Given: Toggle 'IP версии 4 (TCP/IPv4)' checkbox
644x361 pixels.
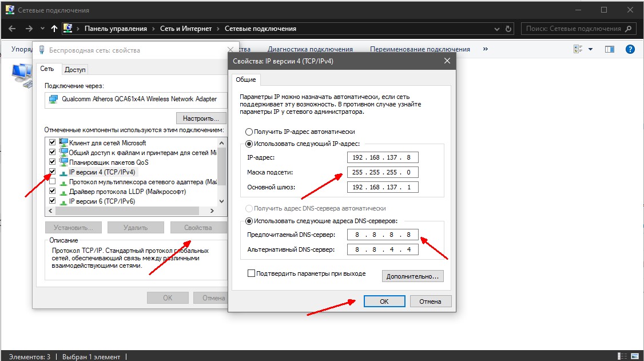Looking at the screenshot, I should point(52,172).
